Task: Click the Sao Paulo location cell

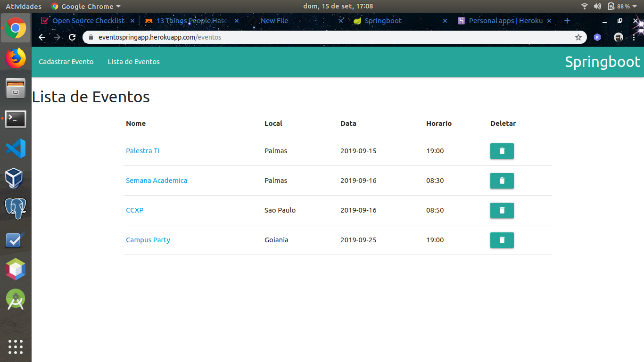Action: pyautogui.click(x=280, y=210)
